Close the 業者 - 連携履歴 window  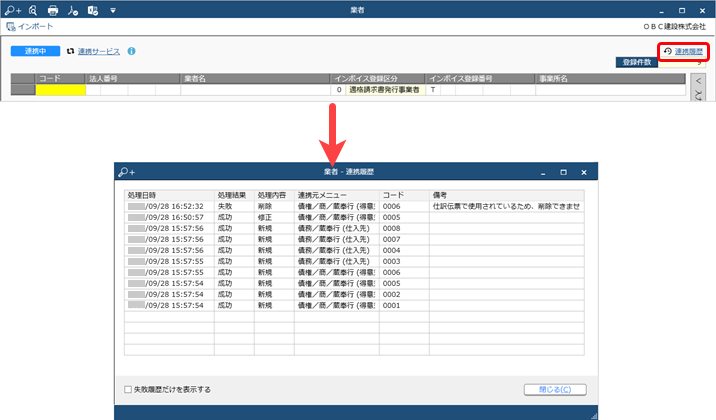click(x=584, y=173)
